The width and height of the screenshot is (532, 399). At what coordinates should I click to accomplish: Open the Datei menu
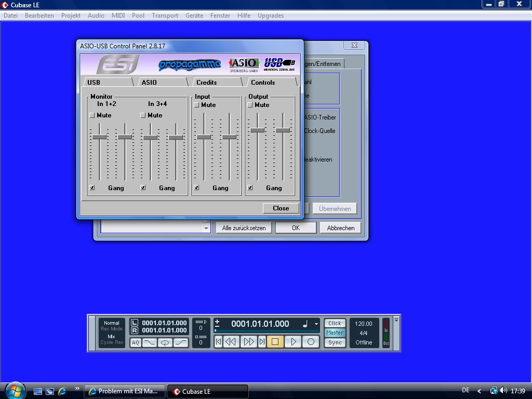[x=10, y=16]
